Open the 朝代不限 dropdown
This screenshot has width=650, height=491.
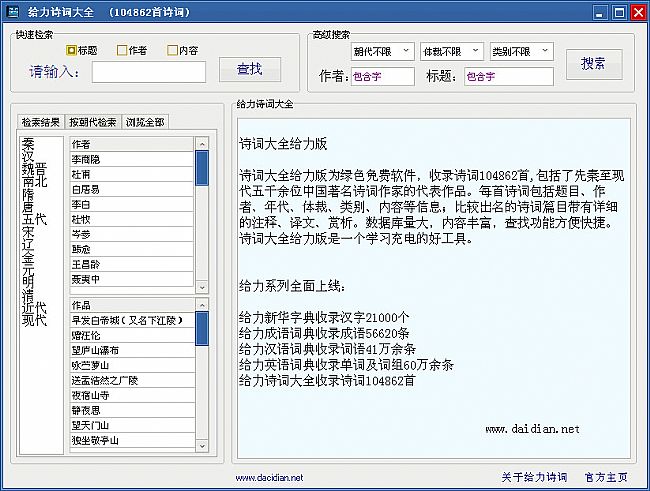(x=382, y=51)
